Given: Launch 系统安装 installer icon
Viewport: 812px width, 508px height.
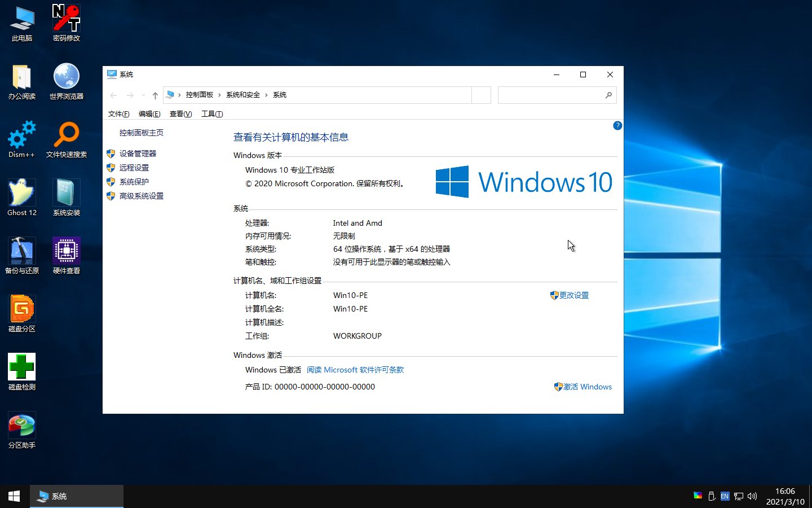Looking at the screenshot, I should coord(67,198).
